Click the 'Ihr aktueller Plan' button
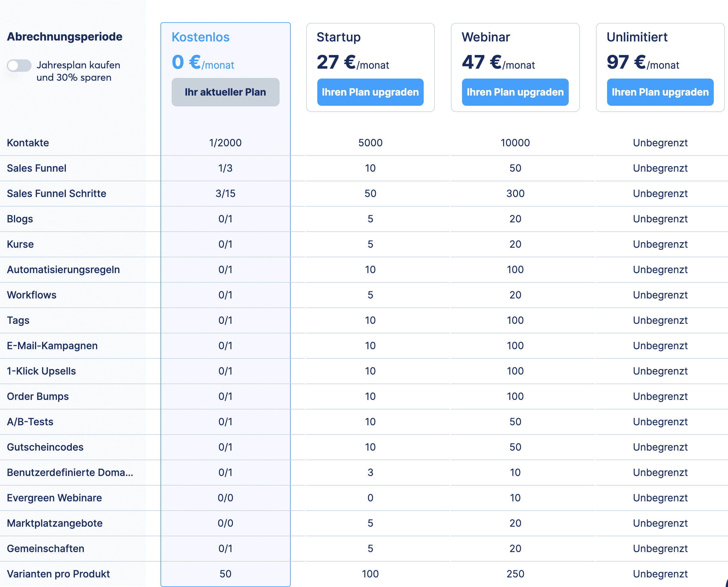728x587 pixels. click(x=225, y=92)
